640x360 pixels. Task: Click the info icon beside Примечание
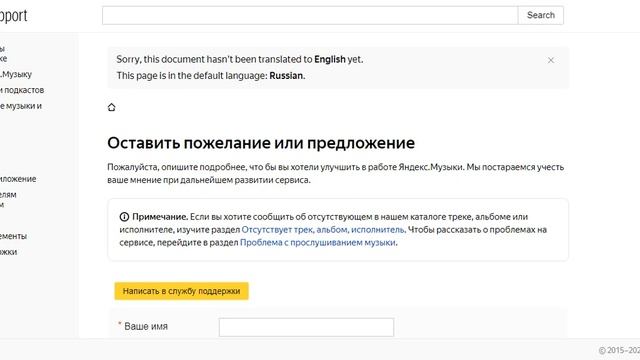[x=124, y=217]
